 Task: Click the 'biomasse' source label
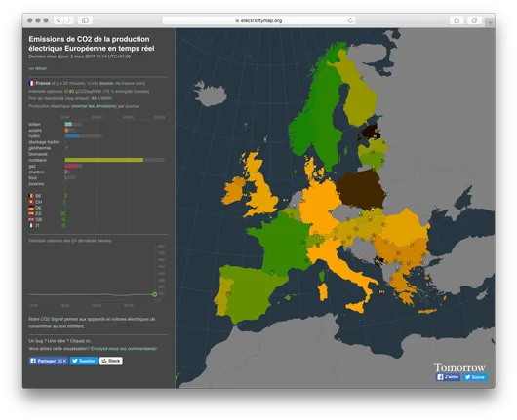coord(38,154)
